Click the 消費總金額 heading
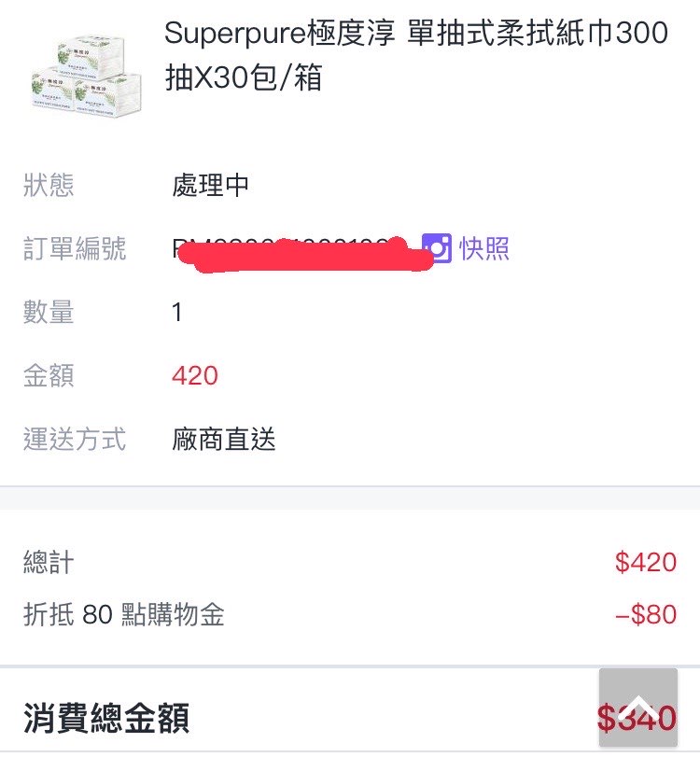Screen dimensions: 700x757 coord(106,718)
